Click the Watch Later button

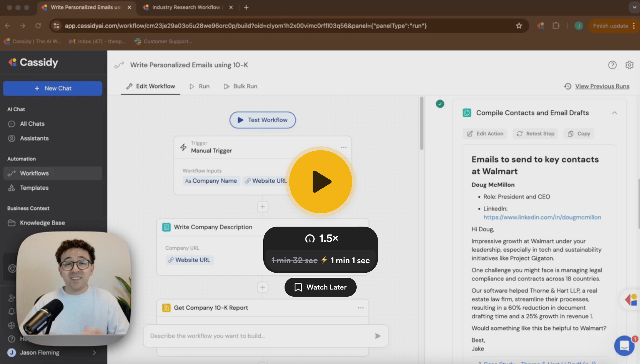click(321, 287)
